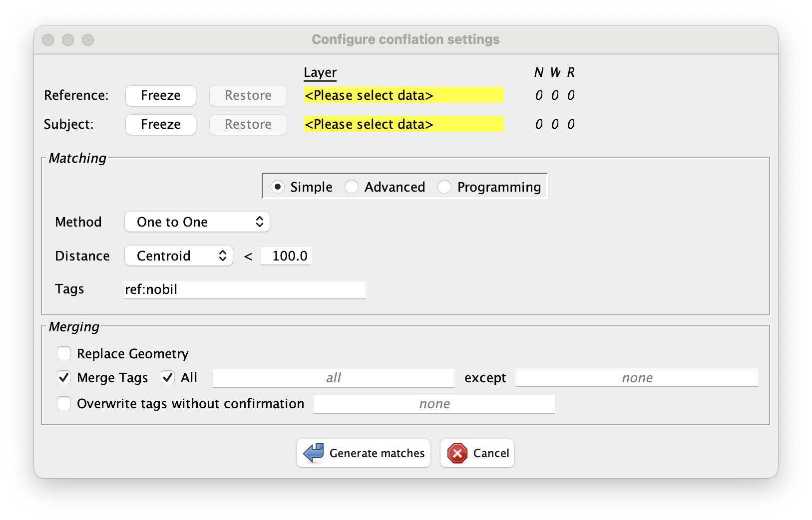Click the Tags field containing ref:nobil

[245, 289]
